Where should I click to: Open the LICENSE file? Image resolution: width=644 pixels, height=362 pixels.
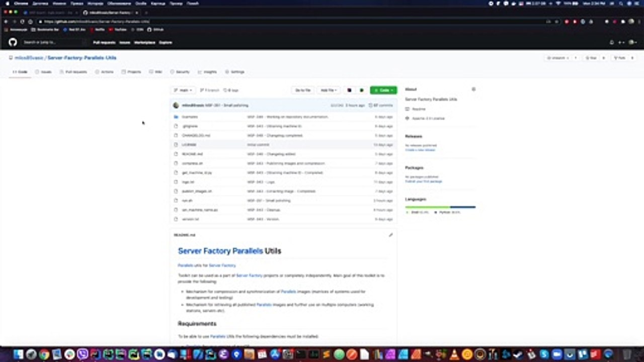(x=189, y=145)
